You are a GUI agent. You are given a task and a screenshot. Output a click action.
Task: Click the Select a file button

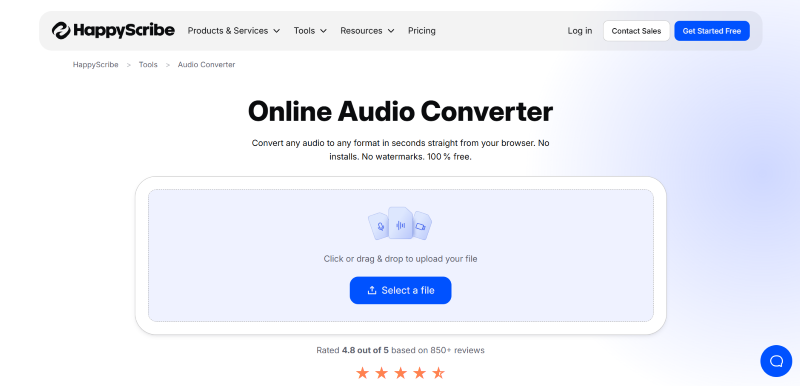coord(401,290)
